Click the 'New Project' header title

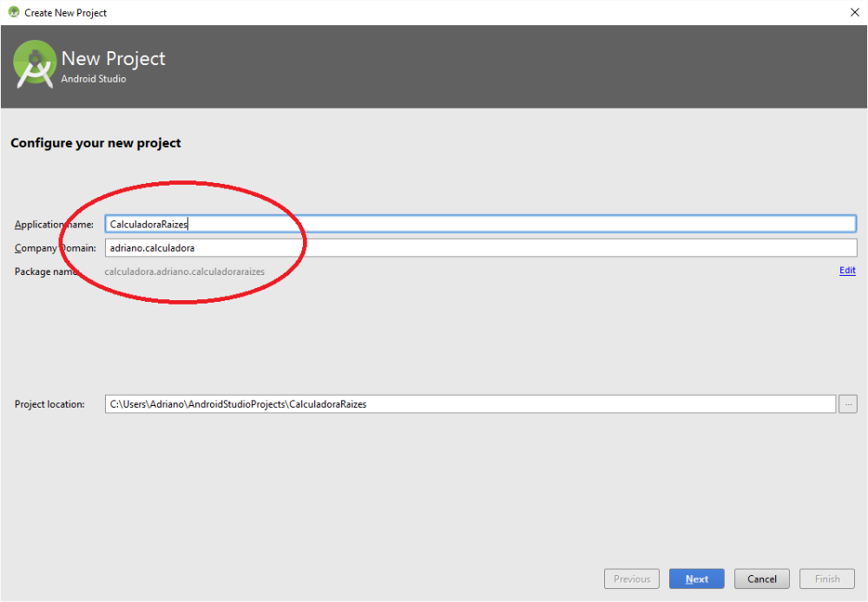(x=114, y=58)
